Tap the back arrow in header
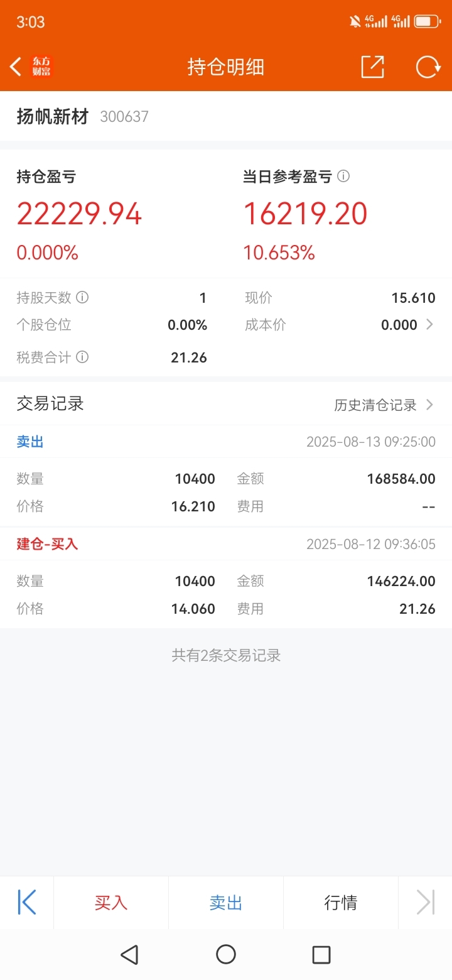This screenshot has height=980, width=452. tap(16, 67)
